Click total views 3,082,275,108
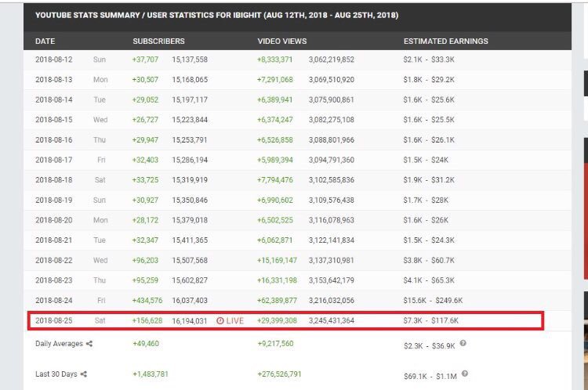The height and width of the screenshot is (390, 588). (x=332, y=120)
